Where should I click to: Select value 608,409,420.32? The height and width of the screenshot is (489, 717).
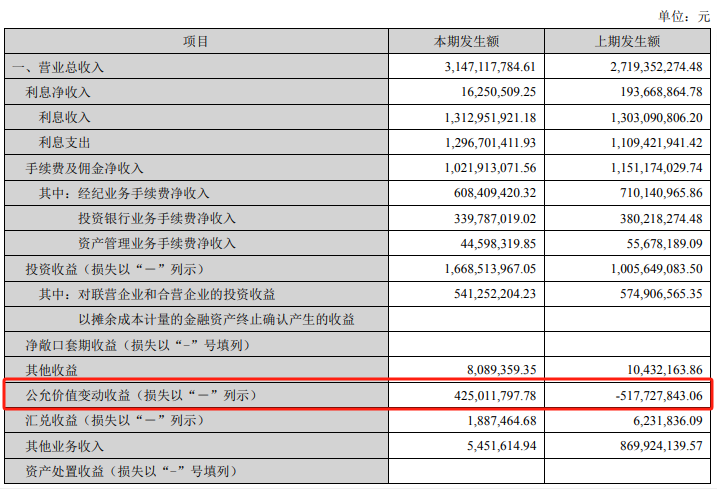tap(495, 193)
